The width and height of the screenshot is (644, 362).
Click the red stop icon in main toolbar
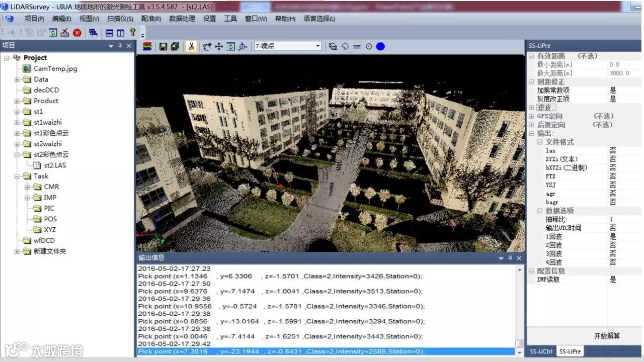[77, 33]
